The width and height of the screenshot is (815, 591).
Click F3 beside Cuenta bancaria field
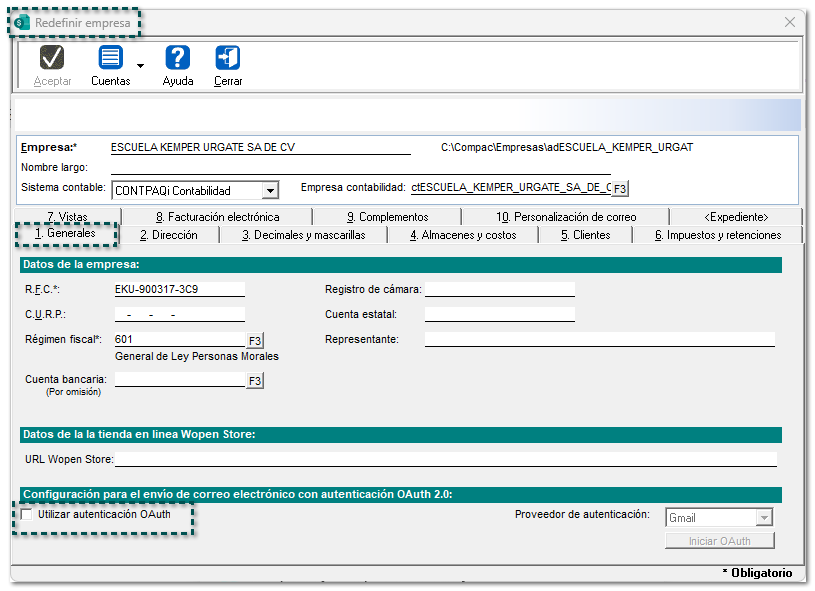pyautogui.click(x=255, y=380)
